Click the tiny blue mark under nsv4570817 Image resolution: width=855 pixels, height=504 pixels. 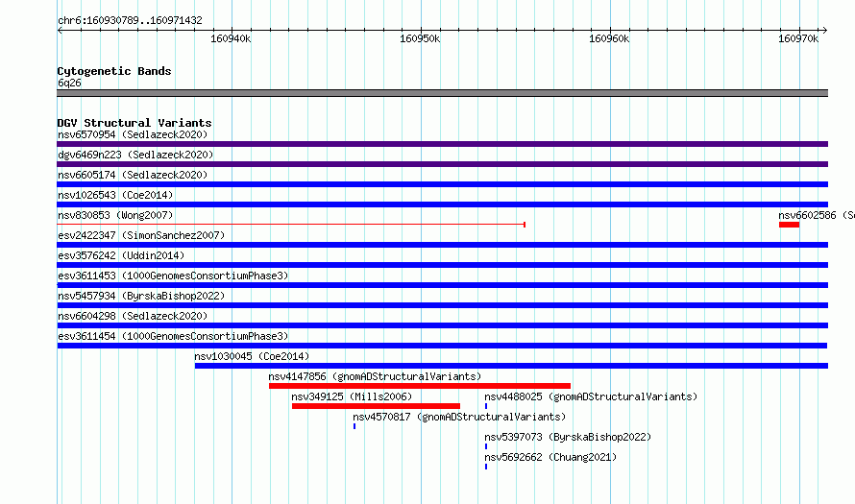[354, 426]
